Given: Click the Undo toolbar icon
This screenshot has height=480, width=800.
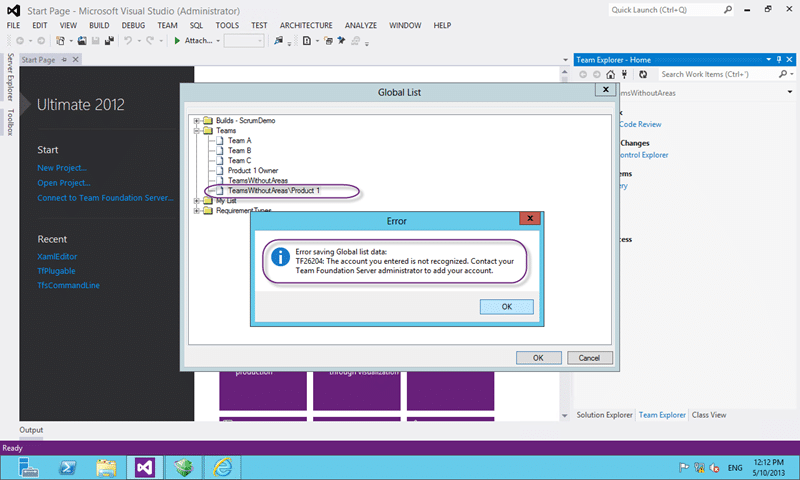Looking at the screenshot, I should click(x=128, y=41).
